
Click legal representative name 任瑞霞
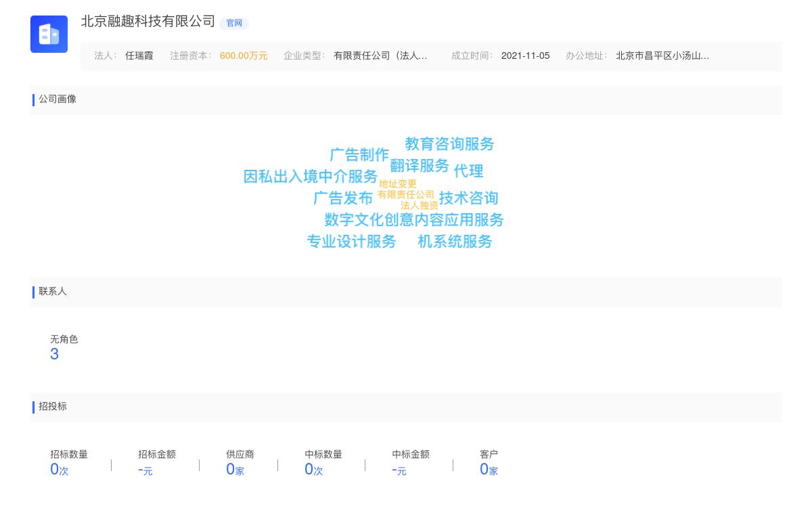pos(139,56)
